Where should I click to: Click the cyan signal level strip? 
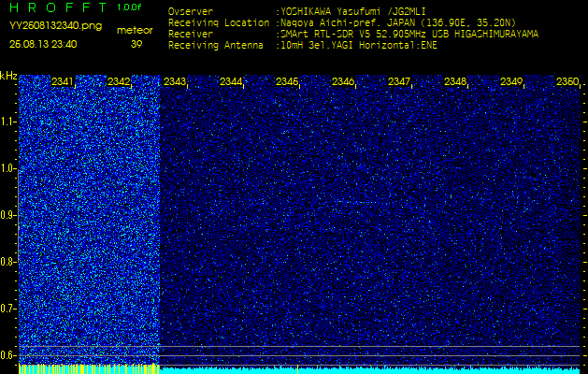click(x=370, y=370)
